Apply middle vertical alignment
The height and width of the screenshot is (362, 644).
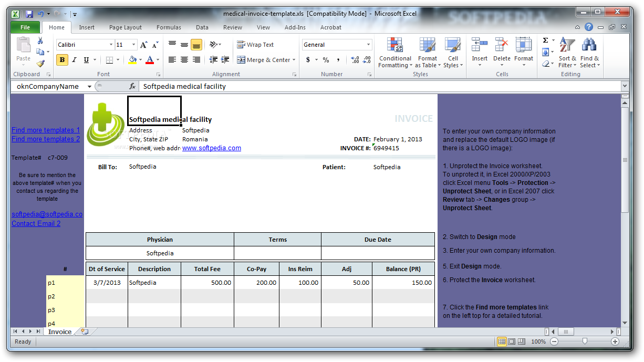pos(184,45)
